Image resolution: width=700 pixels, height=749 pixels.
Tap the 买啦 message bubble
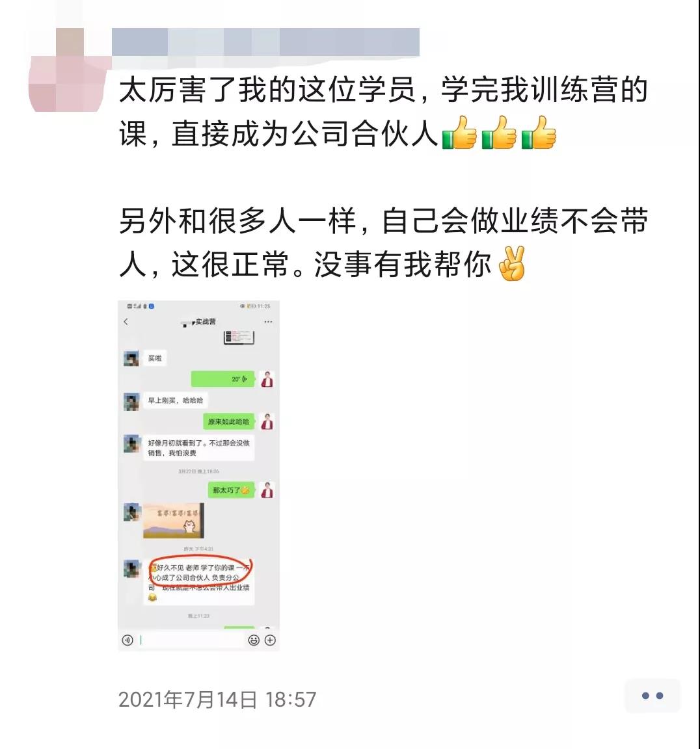click(155, 358)
